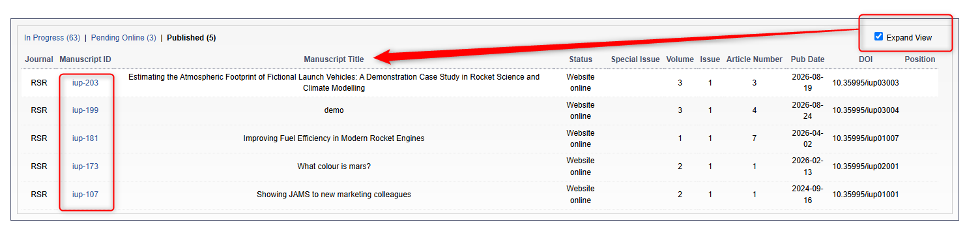Click the Volume column header
Image resolution: width=980 pixels, height=252 pixels.
tap(680, 59)
